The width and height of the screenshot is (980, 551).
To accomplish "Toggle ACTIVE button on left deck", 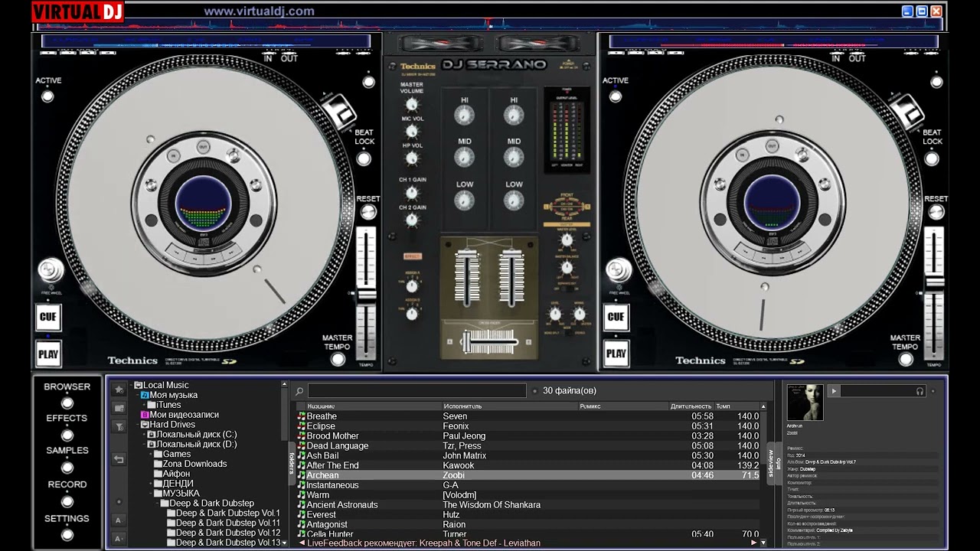I will pyautogui.click(x=47, y=96).
